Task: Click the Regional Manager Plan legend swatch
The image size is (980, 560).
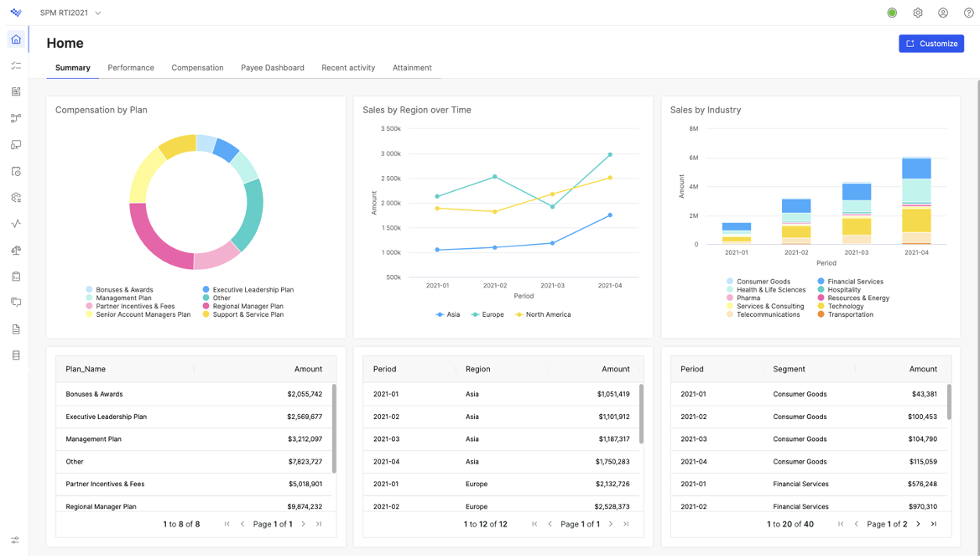Action: 206,306
